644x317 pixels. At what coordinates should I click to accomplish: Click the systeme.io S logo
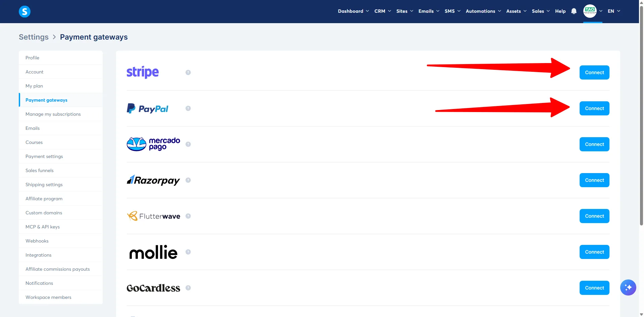coord(24,11)
